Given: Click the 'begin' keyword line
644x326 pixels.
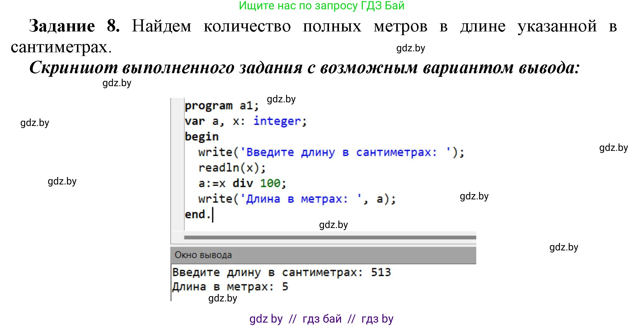Looking at the screenshot, I should point(201,137).
